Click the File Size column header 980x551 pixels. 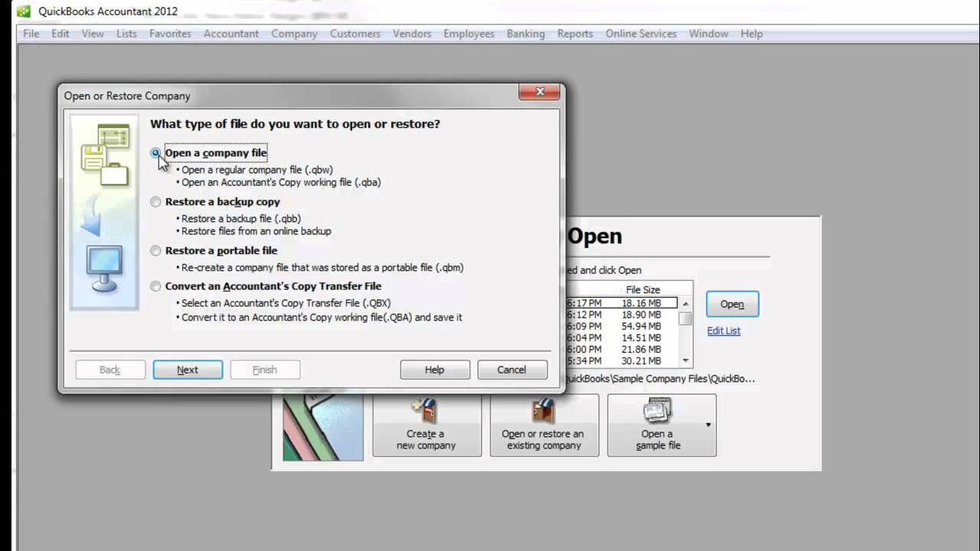tap(643, 290)
